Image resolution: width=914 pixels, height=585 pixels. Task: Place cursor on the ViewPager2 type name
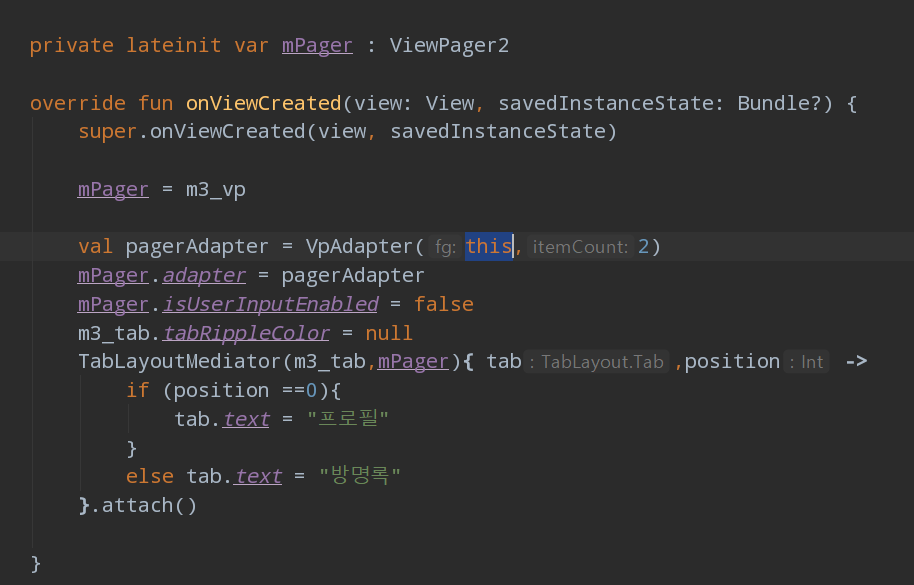point(449,45)
